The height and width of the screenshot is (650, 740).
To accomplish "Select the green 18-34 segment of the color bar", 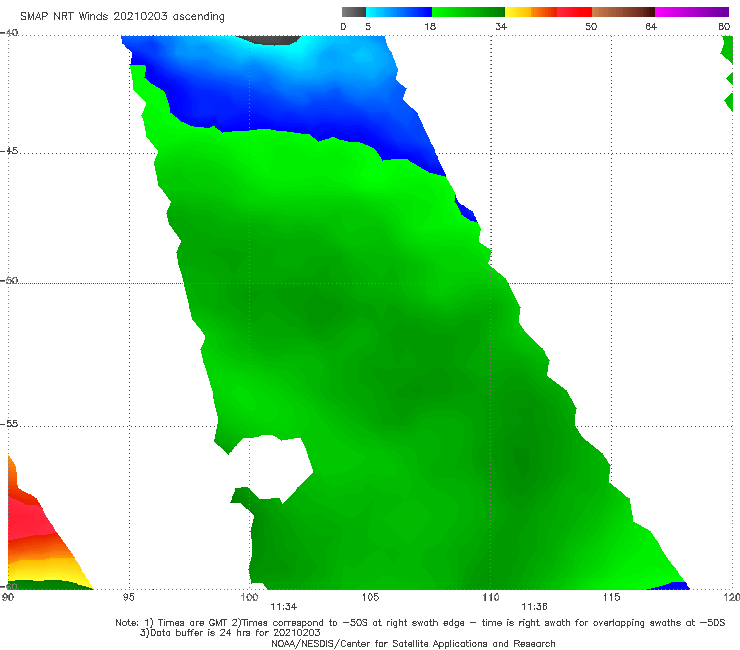I will click(468, 12).
